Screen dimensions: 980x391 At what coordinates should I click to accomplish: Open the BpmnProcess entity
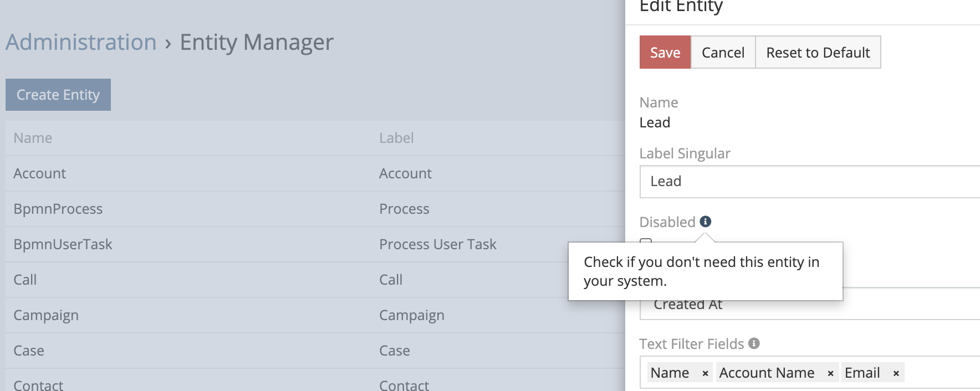pyautogui.click(x=58, y=209)
